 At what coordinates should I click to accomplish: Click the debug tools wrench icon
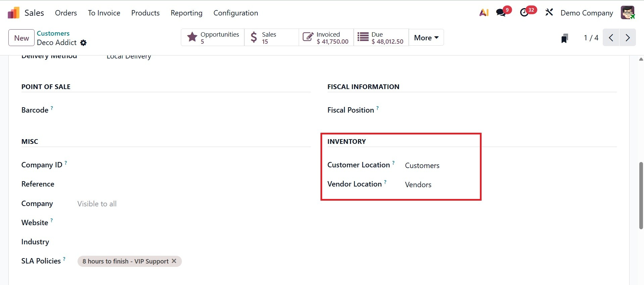pyautogui.click(x=549, y=13)
